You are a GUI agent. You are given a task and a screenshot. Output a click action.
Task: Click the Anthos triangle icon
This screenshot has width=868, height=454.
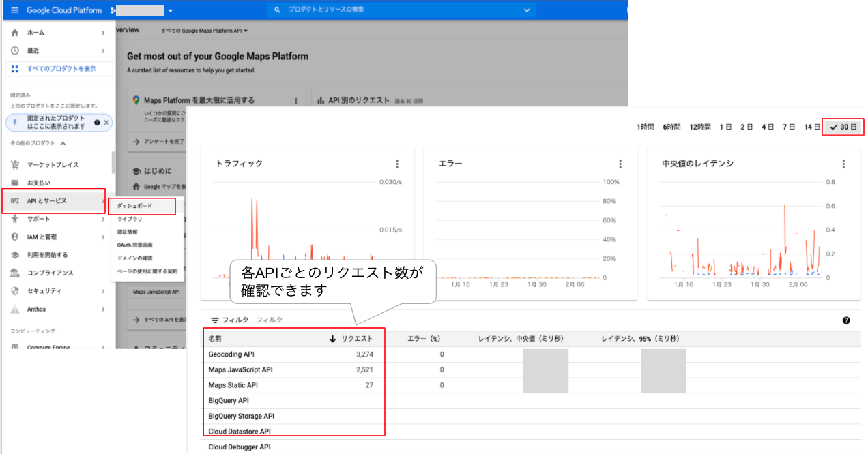15,309
